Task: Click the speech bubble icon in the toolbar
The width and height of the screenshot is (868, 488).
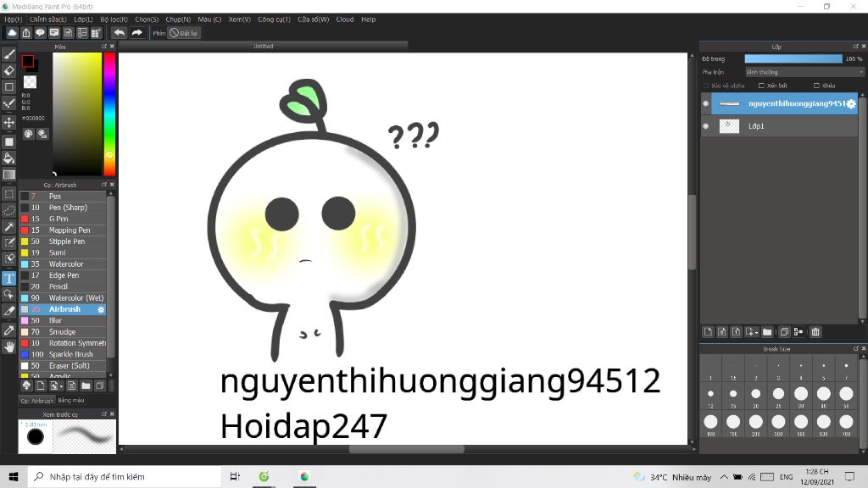Action: pos(40,33)
